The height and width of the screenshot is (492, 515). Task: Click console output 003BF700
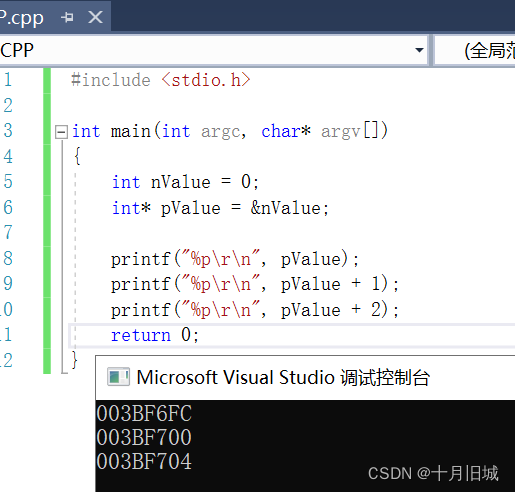click(x=144, y=437)
